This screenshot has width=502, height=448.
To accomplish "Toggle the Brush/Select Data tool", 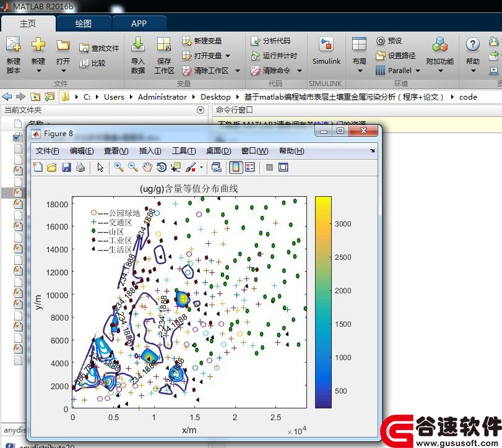I will click(x=191, y=167).
